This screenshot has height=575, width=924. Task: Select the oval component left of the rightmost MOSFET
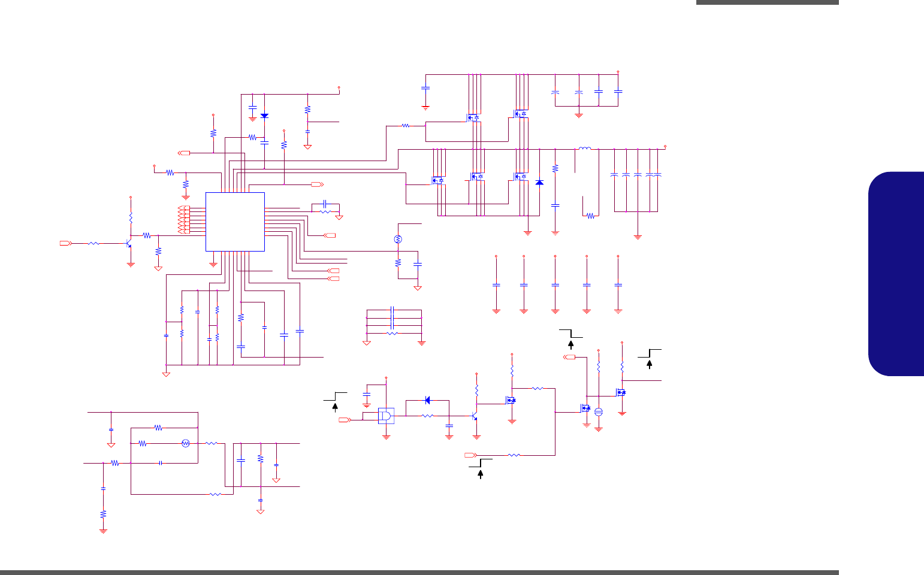click(x=598, y=411)
